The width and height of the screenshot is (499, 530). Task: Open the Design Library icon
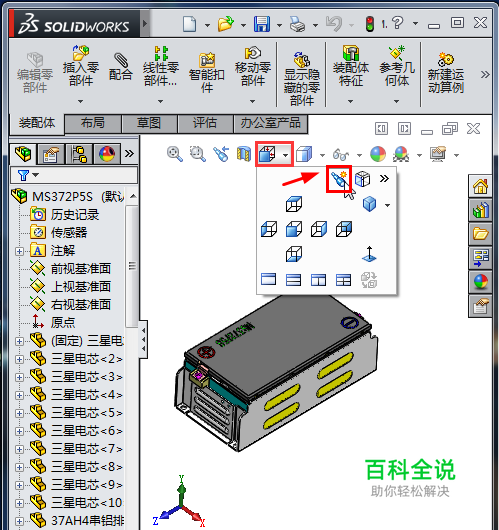480,210
